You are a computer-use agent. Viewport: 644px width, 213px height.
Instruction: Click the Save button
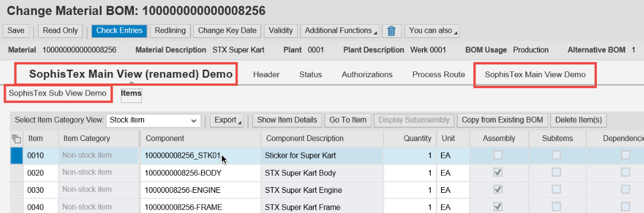(x=16, y=31)
